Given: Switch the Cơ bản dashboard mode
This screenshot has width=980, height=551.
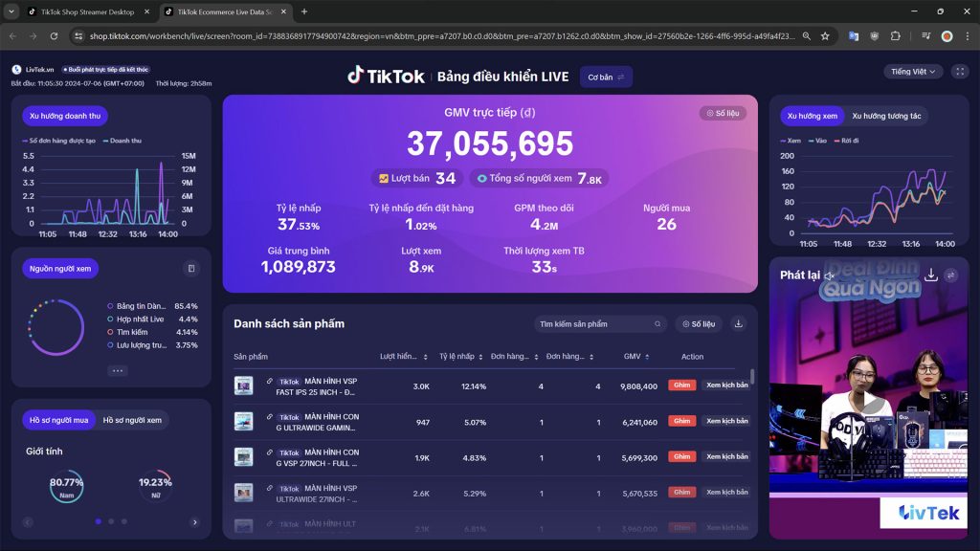Looking at the screenshot, I should 606,77.
